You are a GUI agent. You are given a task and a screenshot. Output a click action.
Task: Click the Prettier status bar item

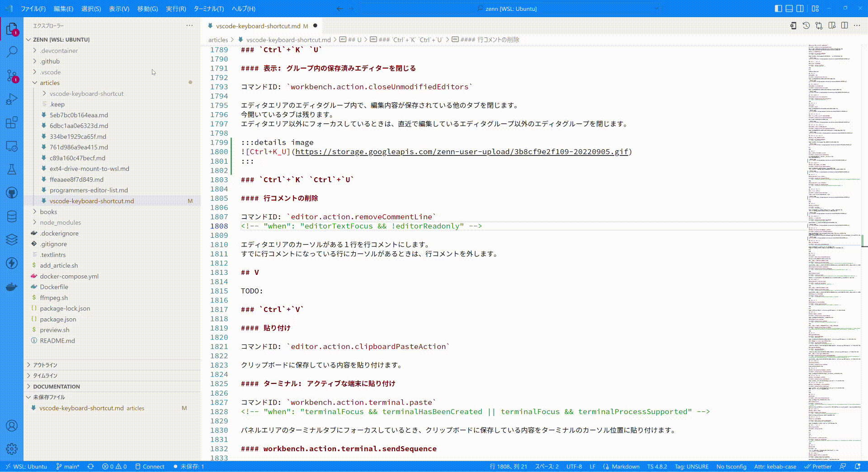[x=818, y=467]
